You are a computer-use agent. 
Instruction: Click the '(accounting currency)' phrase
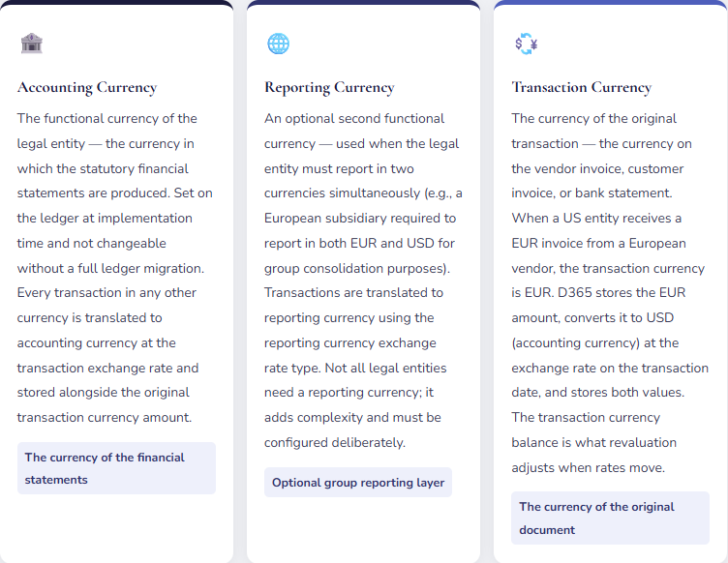(571, 342)
